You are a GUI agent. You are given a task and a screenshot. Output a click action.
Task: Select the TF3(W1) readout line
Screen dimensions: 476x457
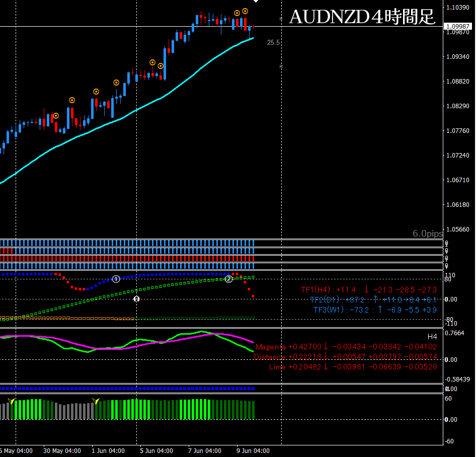375,310
